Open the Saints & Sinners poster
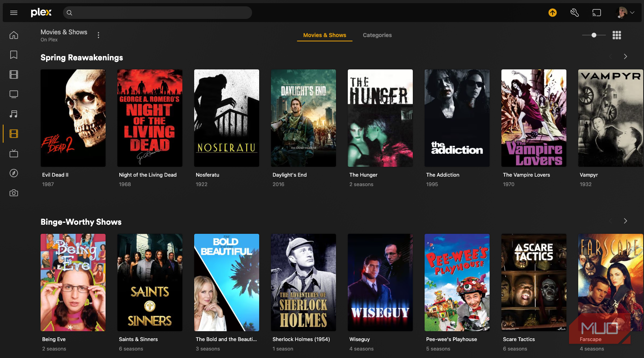 (x=150, y=282)
